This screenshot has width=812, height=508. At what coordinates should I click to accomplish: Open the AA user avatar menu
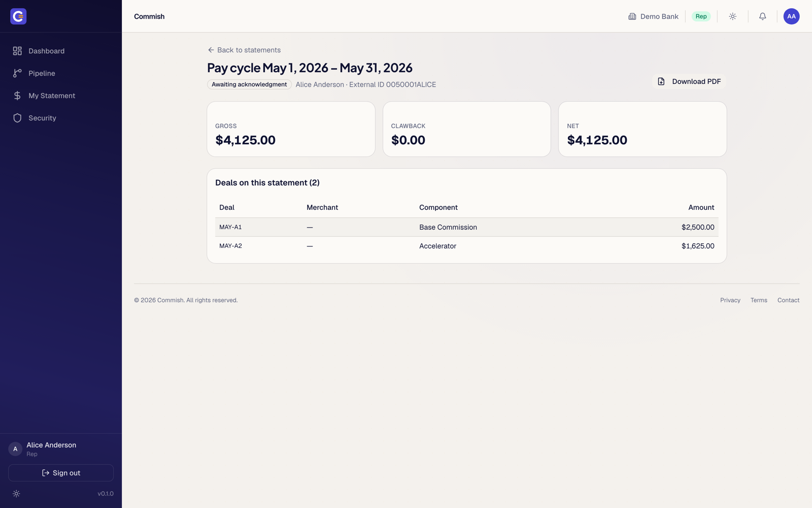(x=791, y=16)
